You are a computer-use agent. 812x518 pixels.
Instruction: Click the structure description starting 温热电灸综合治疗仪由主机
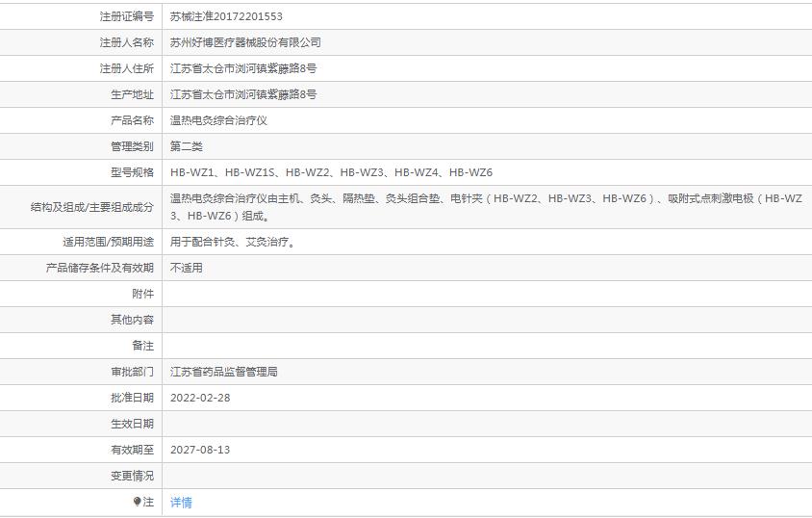tap(486, 207)
